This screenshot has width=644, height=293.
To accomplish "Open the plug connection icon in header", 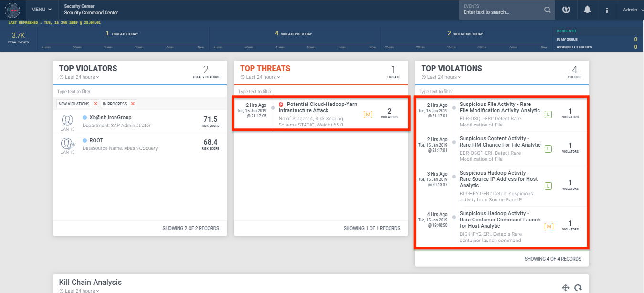I will tap(566, 10).
